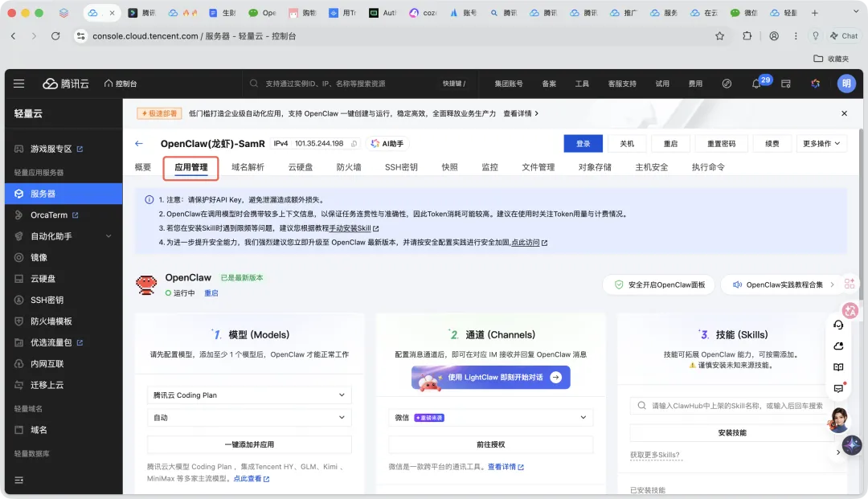868x499 pixels.
Task: Collapse sidebar using bottom menu icon
Action: point(18,480)
